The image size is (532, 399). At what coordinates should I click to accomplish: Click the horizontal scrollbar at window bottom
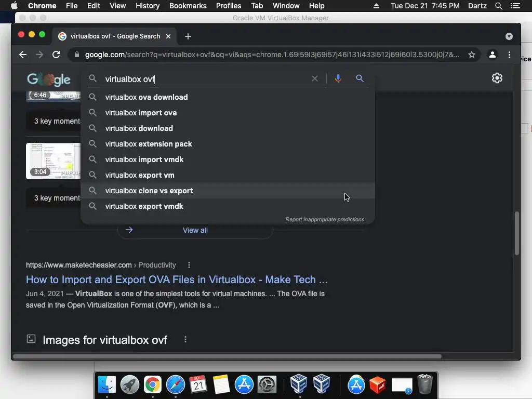tap(227, 356)
